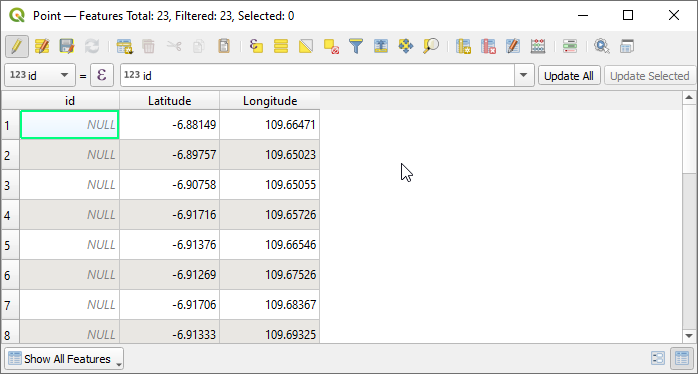
Task: Open the id field selector dropdown
Action: click(x=40, y=76)
